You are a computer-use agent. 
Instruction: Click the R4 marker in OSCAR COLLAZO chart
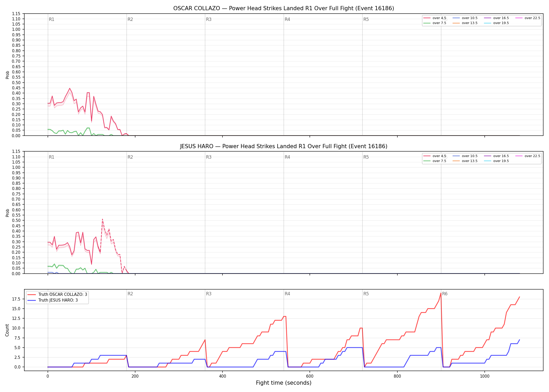pyautogui.click(x=287, y=19)
